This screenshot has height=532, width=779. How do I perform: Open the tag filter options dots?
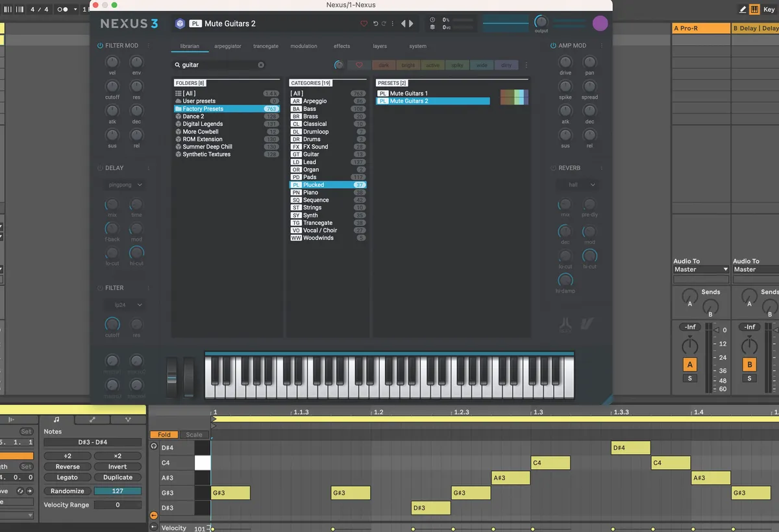(526, 65)
